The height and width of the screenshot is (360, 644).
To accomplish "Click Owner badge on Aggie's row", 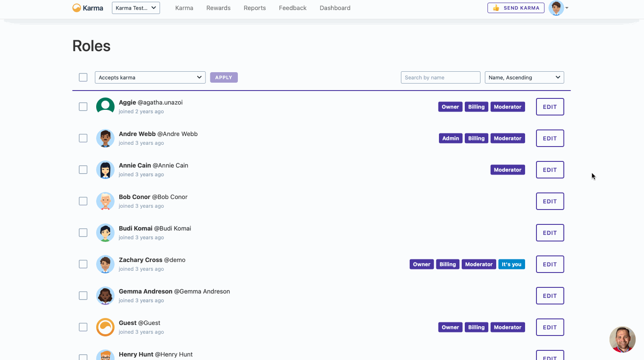I will coord(450,107).
